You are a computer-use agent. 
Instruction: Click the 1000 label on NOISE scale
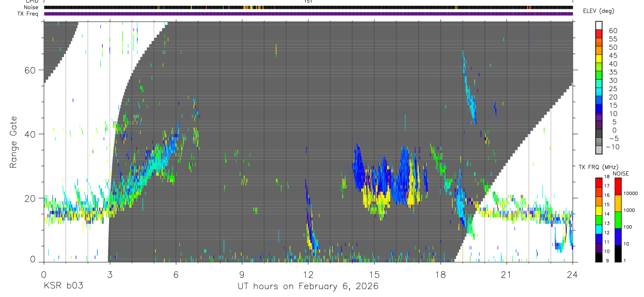(x=629, y=211)
